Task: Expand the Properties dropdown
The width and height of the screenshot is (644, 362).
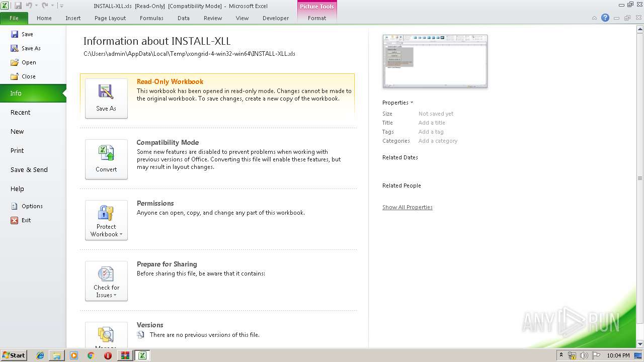Action: coord(397,103)
